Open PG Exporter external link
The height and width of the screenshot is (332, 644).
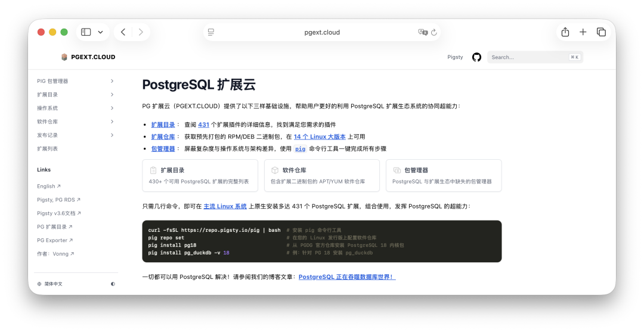tap(55, 240)
